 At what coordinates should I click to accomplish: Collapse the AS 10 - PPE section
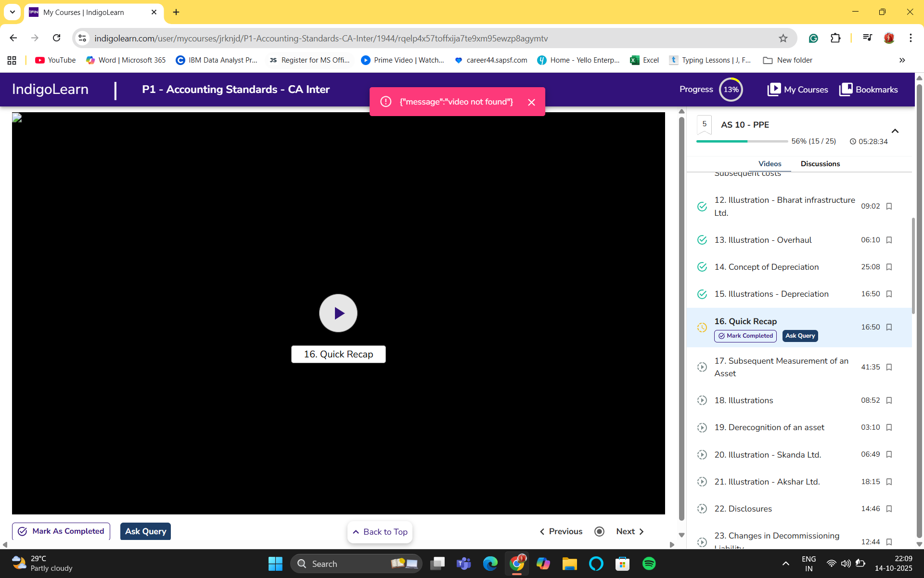895,131
